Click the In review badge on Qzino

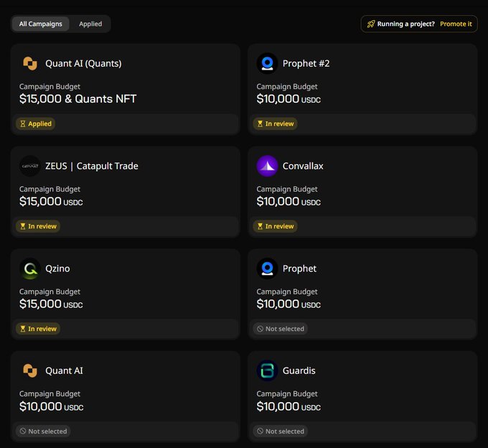click(38, 328)
